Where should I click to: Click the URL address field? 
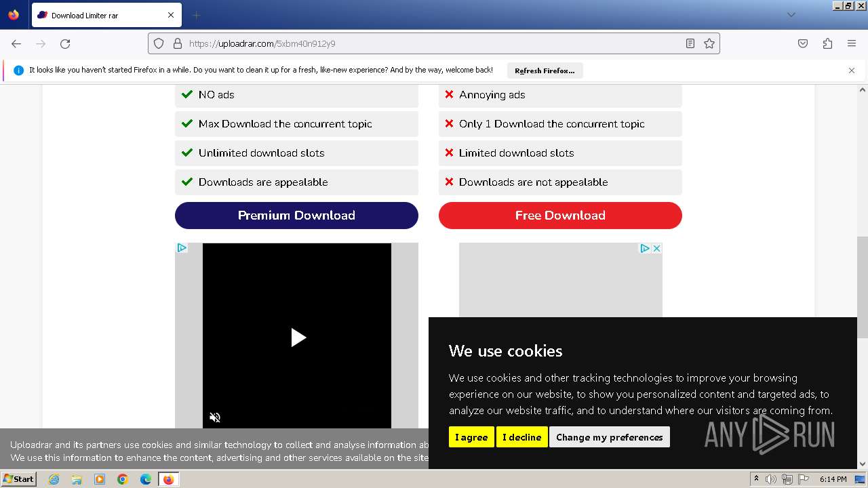434,43
